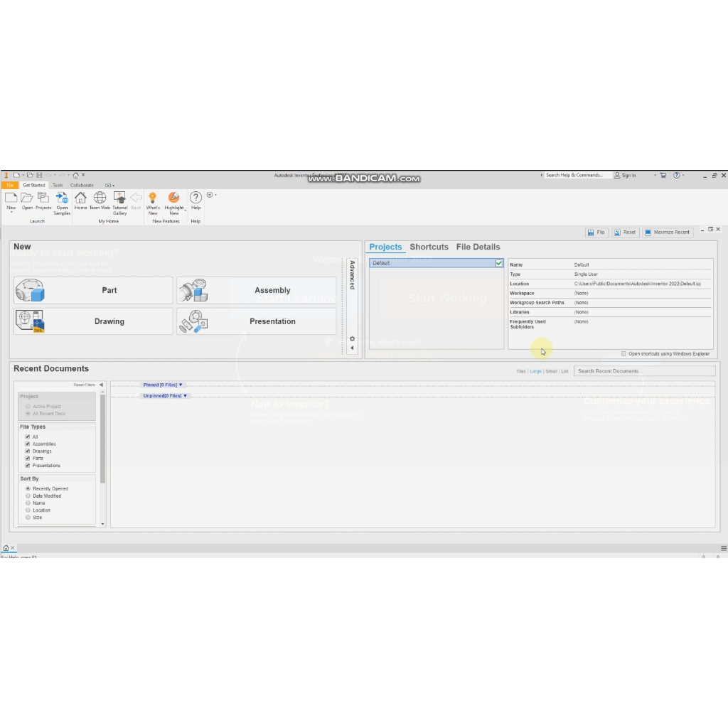The height and width of the screenshot is (728, 728).
Task: Click the New file ribbon icon
Action: 11,198
